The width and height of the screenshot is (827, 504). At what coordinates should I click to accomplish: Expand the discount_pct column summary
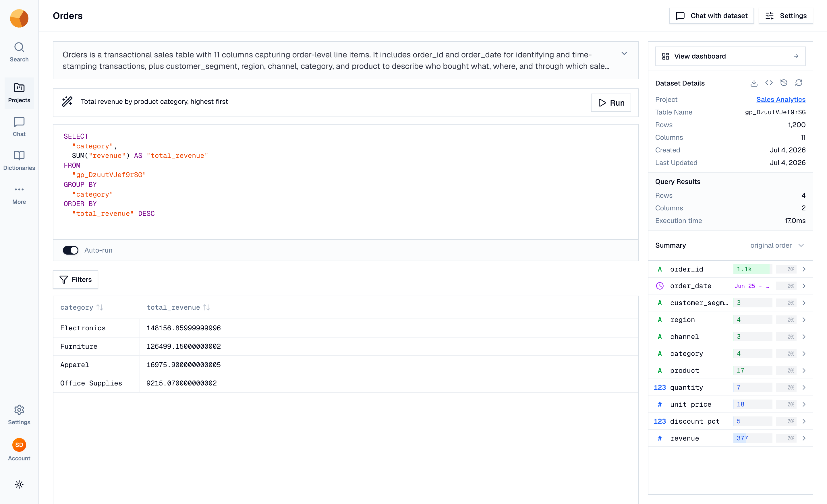(804, 421)
